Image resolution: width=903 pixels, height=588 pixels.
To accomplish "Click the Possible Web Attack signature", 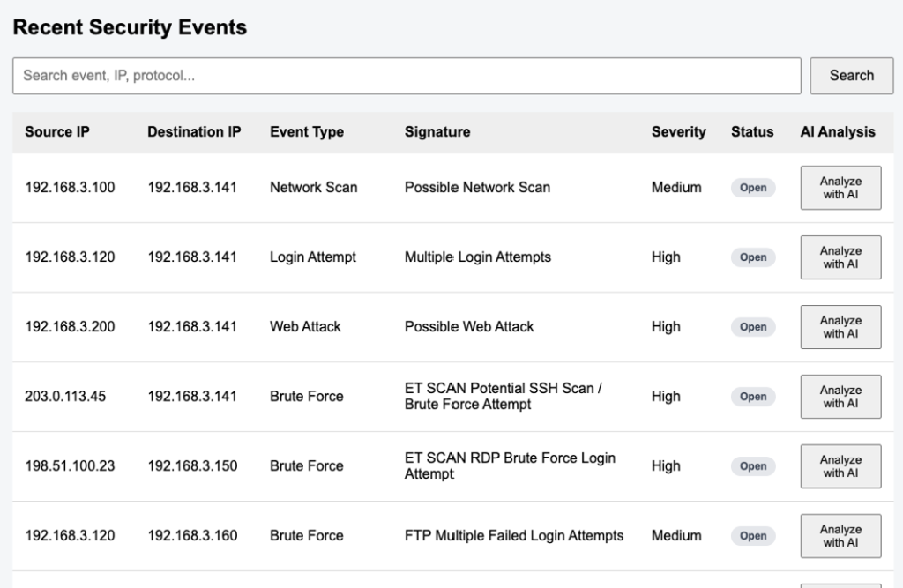I will [469, 327].
